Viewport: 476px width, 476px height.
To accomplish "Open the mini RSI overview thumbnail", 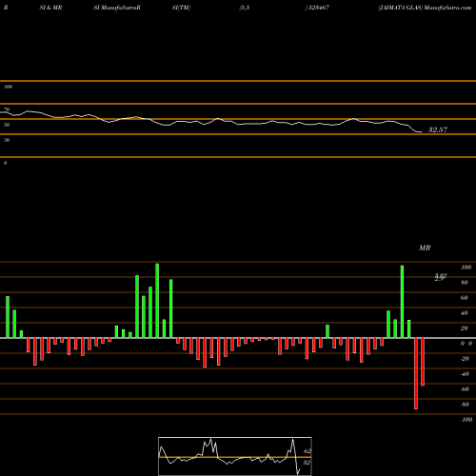I will (235, 456).
